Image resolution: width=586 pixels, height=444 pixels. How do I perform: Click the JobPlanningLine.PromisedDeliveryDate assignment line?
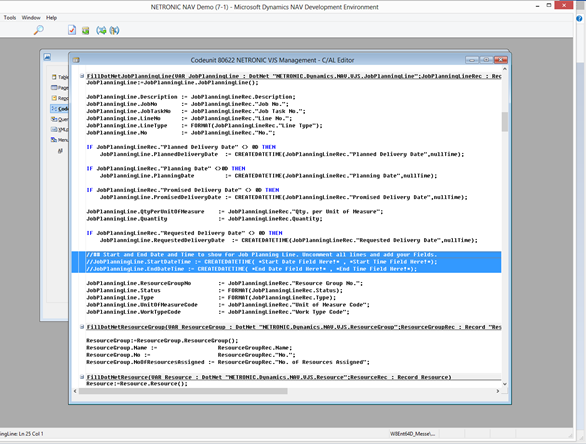(284, 197)
